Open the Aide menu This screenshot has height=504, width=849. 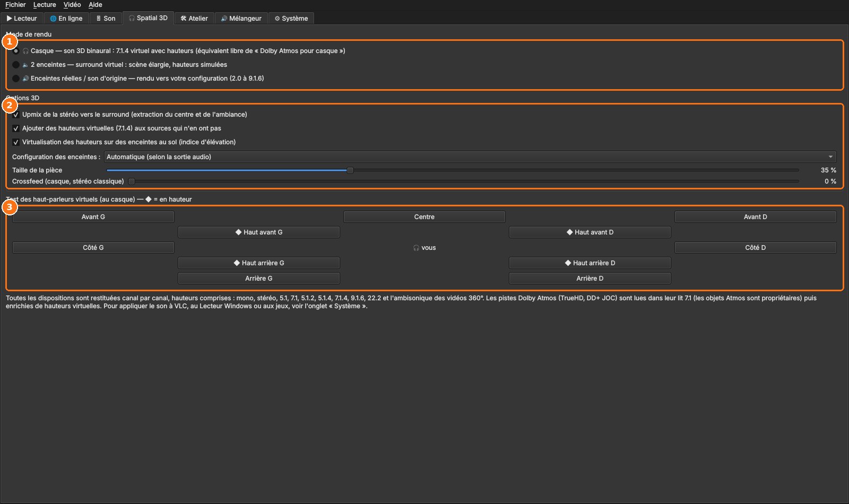pos(96,5)
